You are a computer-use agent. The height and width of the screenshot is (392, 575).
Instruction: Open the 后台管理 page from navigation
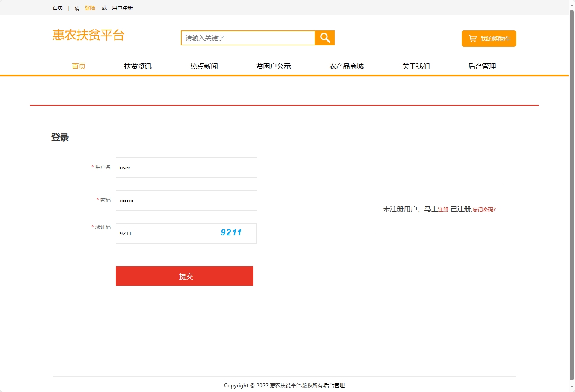point(481,66)
